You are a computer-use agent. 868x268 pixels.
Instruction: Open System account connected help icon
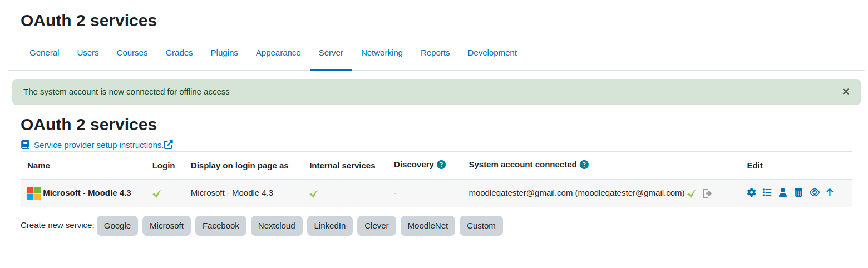[x=584, y=165]
